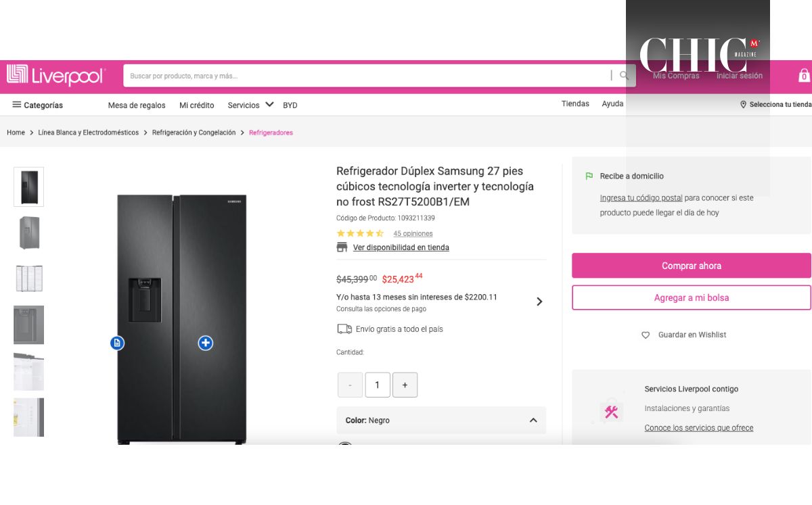Image resolution: width=812 pixels, height=505 pixels.
Task: Increase quantity with the plus button
Action: (405, 385)
